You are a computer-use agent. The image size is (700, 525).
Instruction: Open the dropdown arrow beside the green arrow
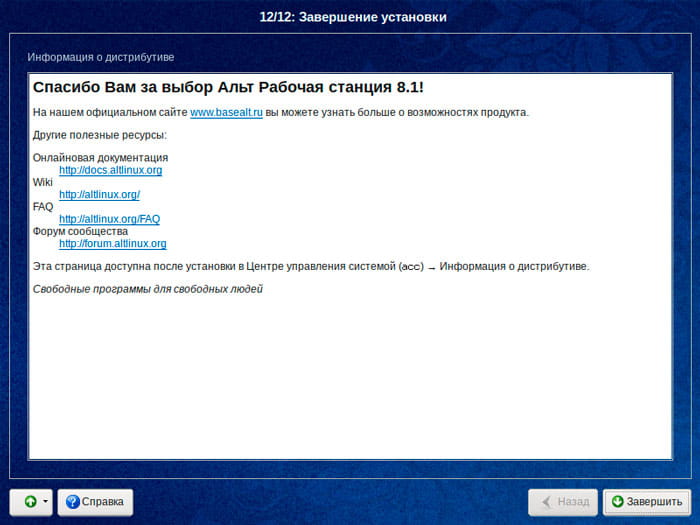(x=46, y=502)
